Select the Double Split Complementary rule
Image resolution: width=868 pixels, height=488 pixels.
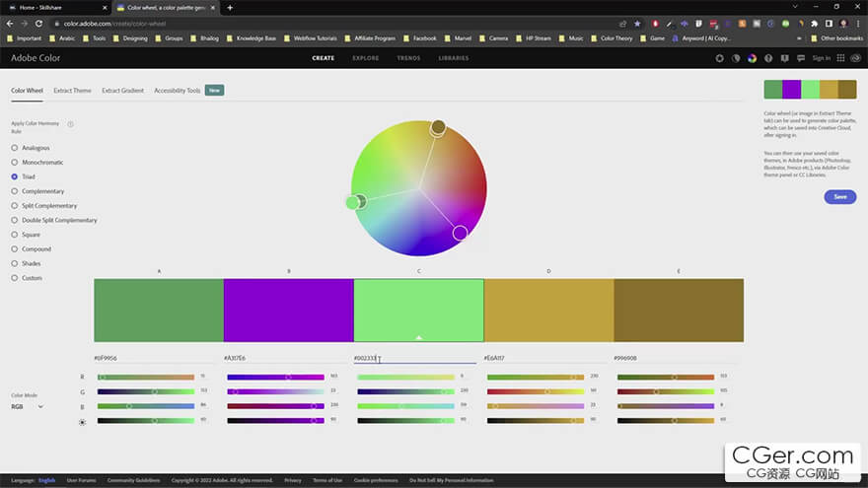point(54,220)
